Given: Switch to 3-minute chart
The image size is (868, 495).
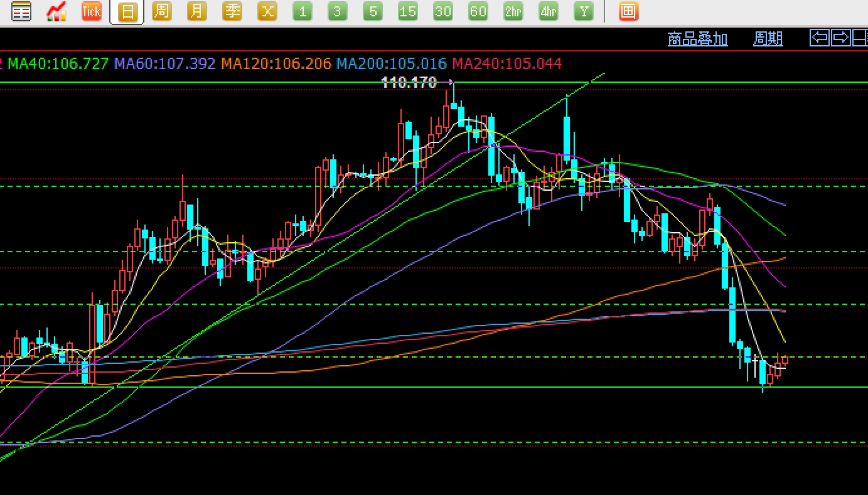Looking at the screenshot, I should [x=338, y=11].
